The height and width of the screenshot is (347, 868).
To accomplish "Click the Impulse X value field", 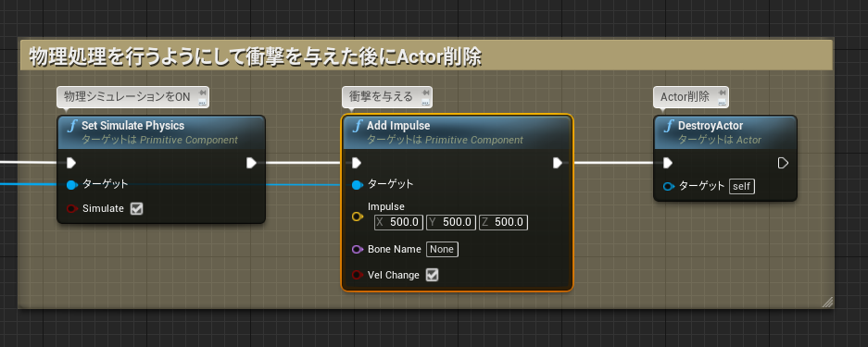I will [398, 222].
